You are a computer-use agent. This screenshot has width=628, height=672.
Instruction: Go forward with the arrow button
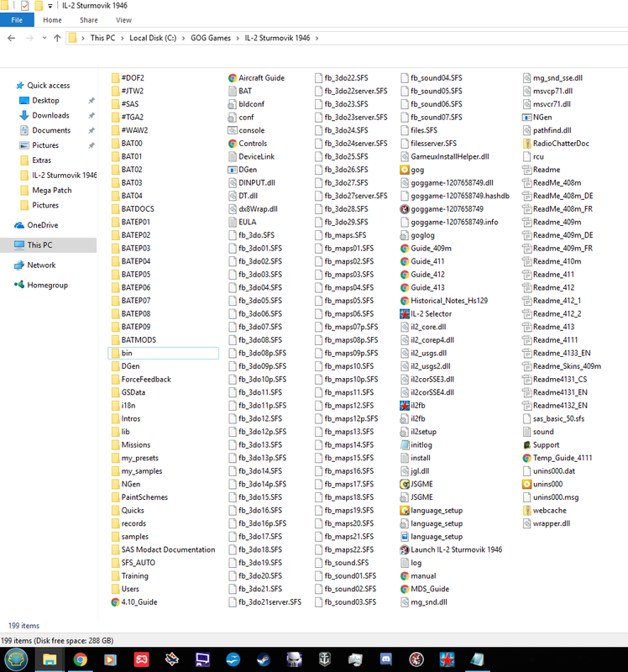pos(29,38)
